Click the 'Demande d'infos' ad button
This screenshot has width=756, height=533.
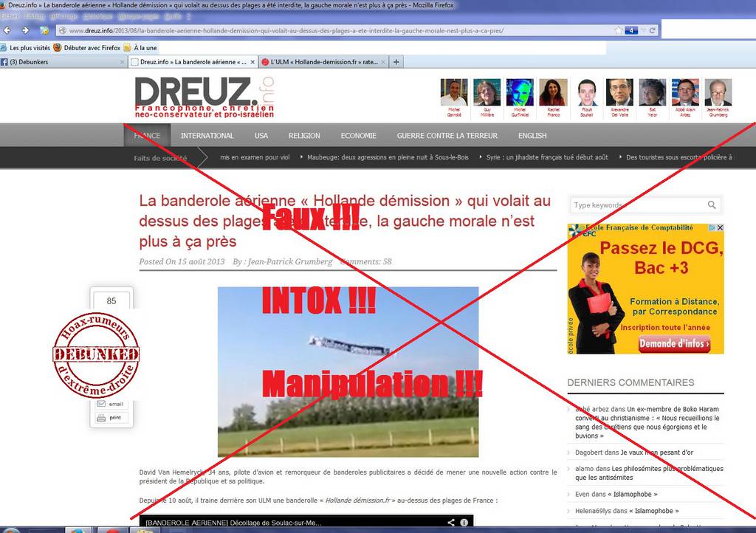(674, 343)
